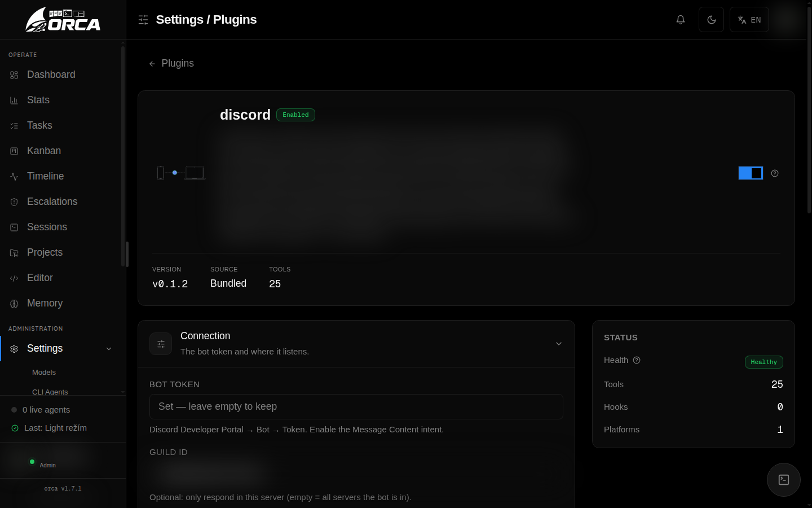Screen dimensions: 812x508
Task: Open the Models settings subpage
Action: (x=44, y=373)
